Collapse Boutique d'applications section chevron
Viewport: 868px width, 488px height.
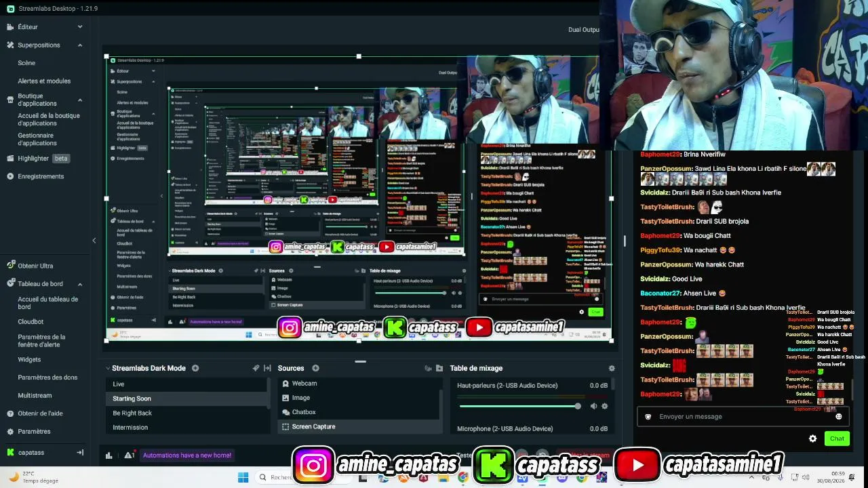point(80,100)
